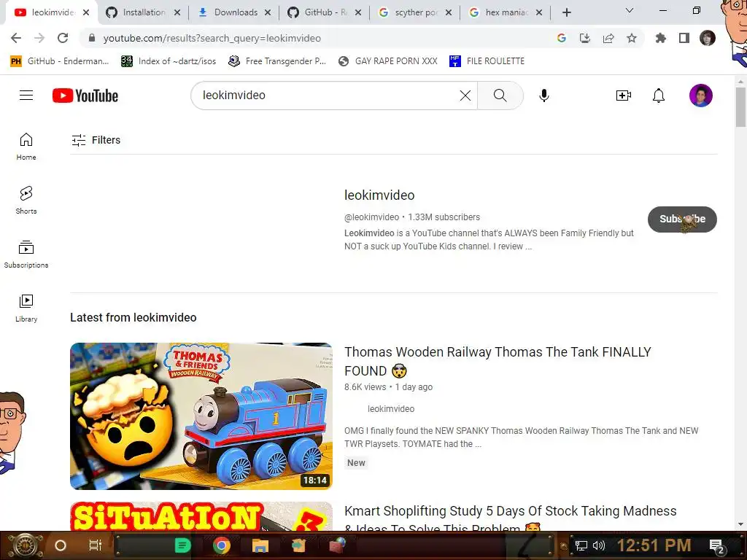Open Cortana circle on taskbar

pos(61,545)
